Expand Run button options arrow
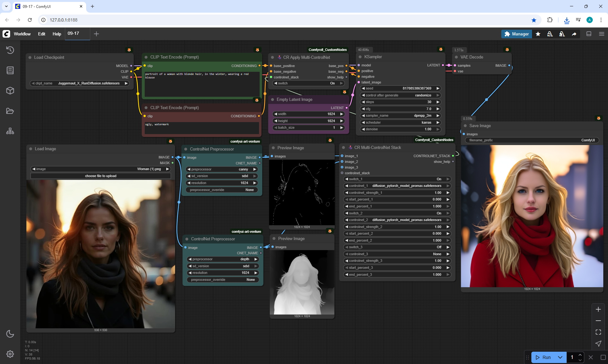608x364 pixels. pyautogui.click(x=560, y=357)
